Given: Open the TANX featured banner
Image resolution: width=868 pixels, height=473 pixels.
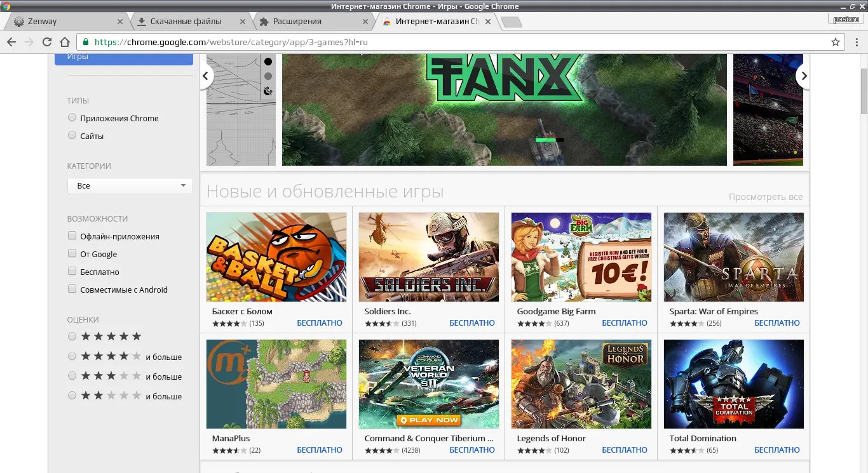Looking at the screenshot, I should point(504,109).
